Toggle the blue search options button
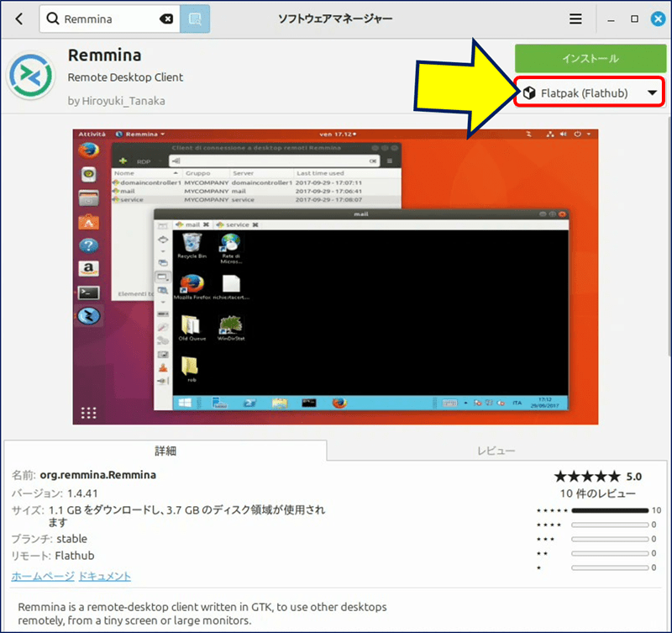672x633 pixels. point(195,18)
